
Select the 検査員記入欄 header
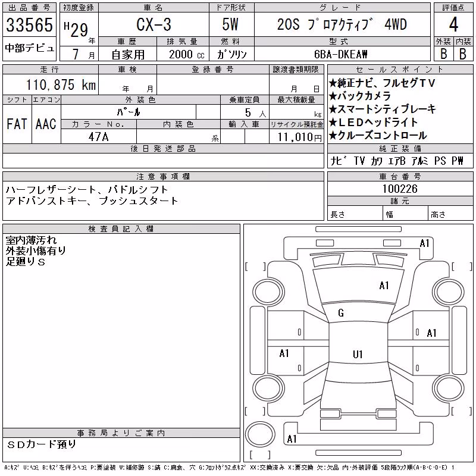pos(121,229)
